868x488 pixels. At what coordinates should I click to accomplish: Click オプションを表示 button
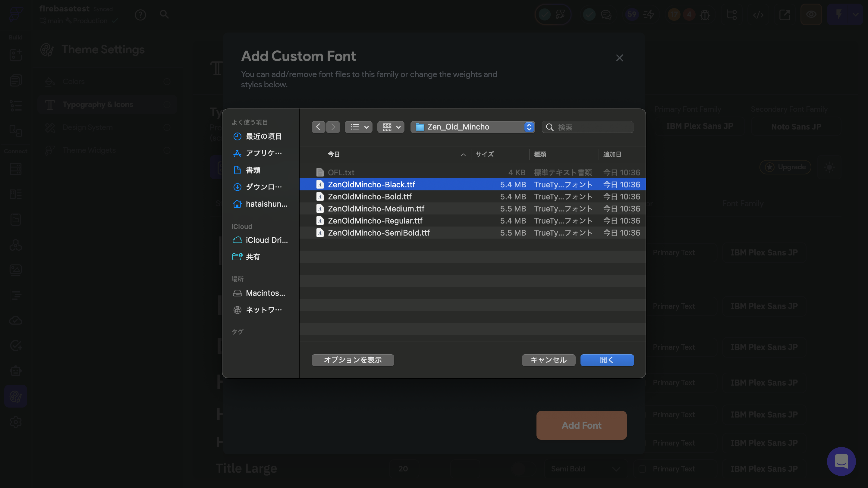point(352,360)
